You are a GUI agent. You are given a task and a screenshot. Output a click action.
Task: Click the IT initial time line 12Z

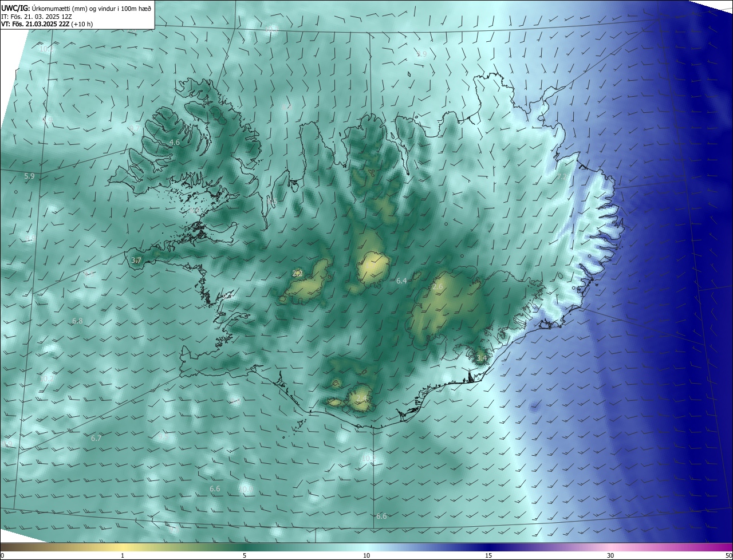tap(37, 17)
